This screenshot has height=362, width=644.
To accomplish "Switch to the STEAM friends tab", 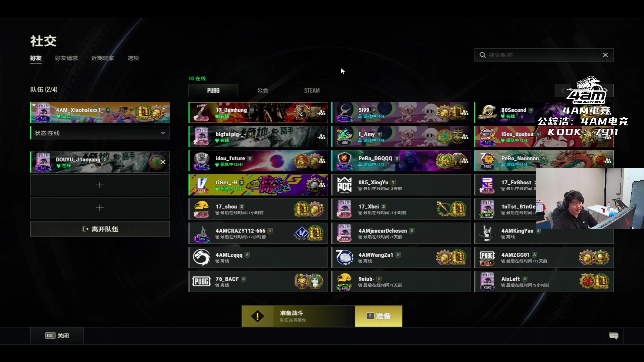I will 312,90.
